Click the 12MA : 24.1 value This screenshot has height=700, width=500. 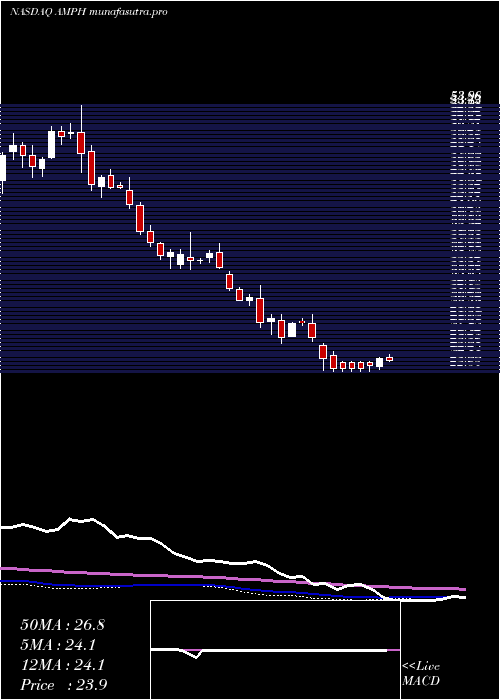coord(62,665)
